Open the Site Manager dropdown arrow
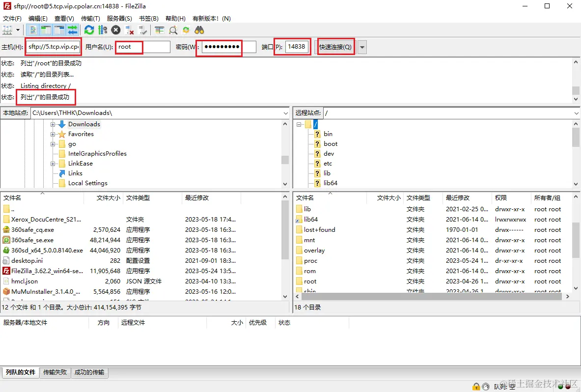This screenshot has width=581, height=392. click(x=17, y=30)
